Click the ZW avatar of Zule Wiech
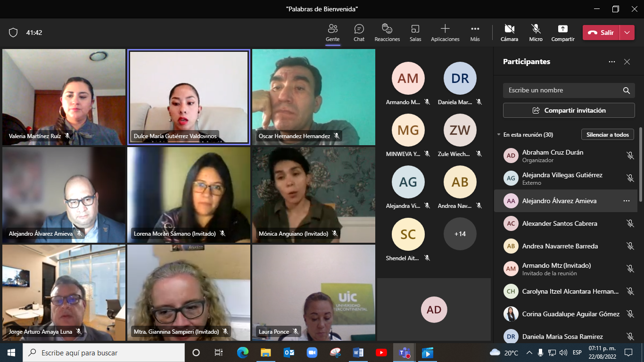 click(460, 130)
